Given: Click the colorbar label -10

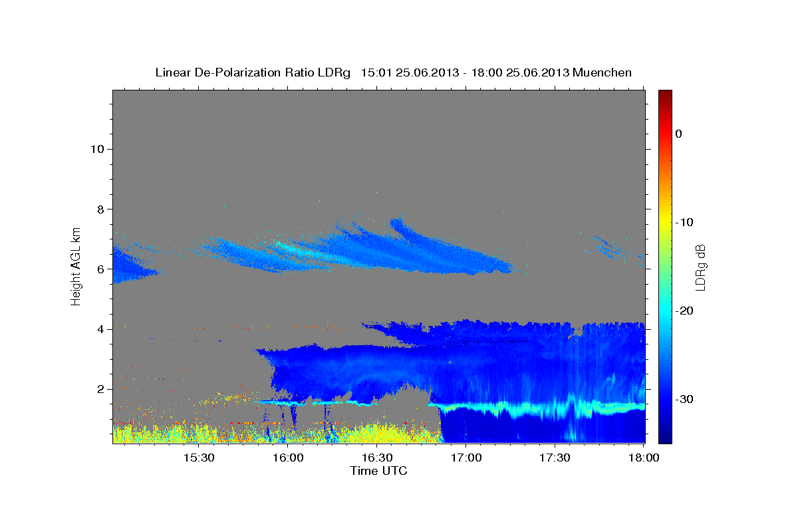Looking at the screenshot, I should (684, 222).
